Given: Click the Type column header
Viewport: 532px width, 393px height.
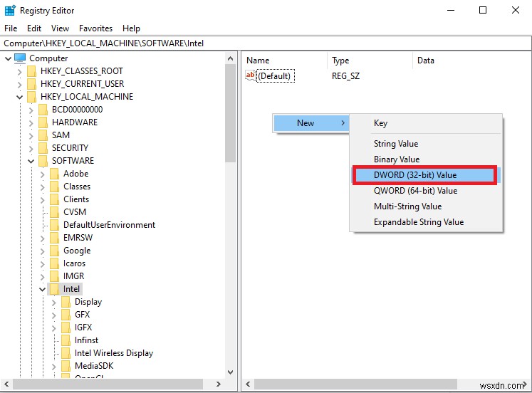Looking at the screenshot, I should [x=370, y=61].
